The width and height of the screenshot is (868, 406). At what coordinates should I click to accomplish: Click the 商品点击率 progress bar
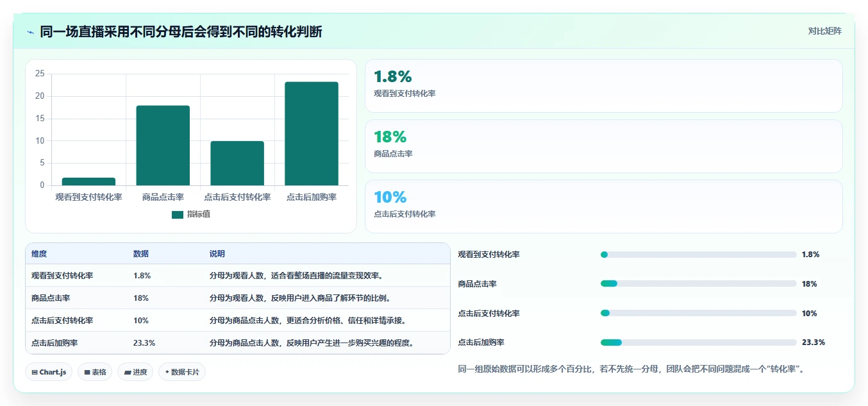(x=698, y=283)
